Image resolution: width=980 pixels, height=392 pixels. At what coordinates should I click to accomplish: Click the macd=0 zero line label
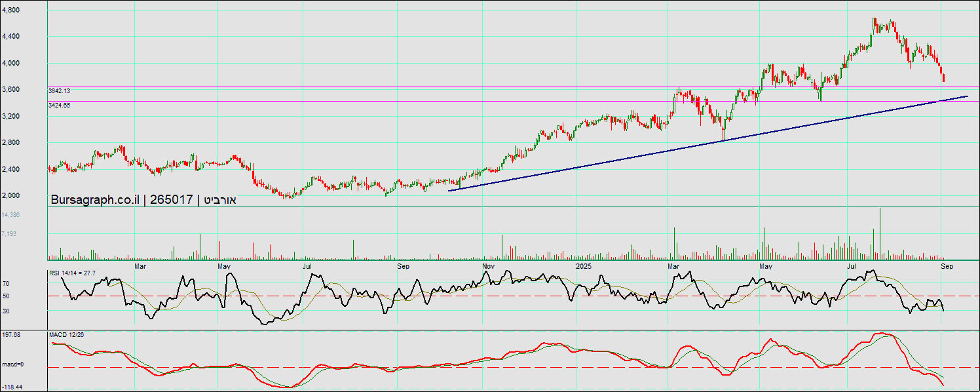point(11,364)
